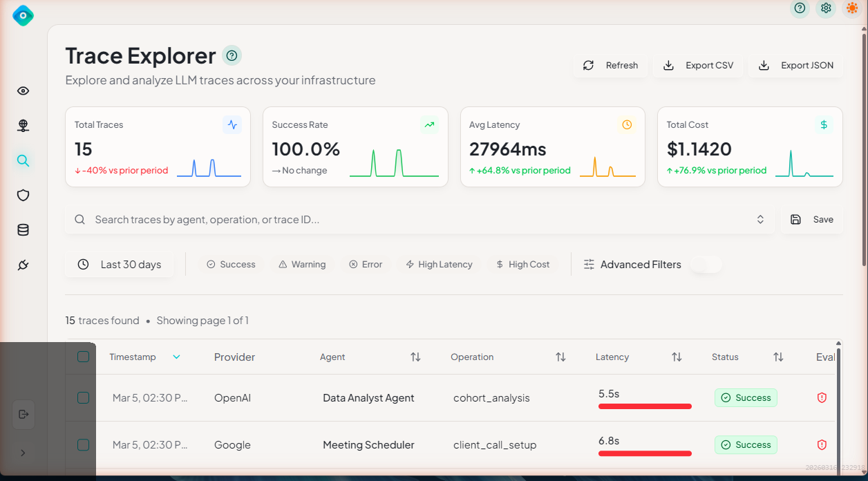Expand the search bar up-down chevron
Image resolution: width=868 pixels, height=481 pixels.
(x=760, y=220)
